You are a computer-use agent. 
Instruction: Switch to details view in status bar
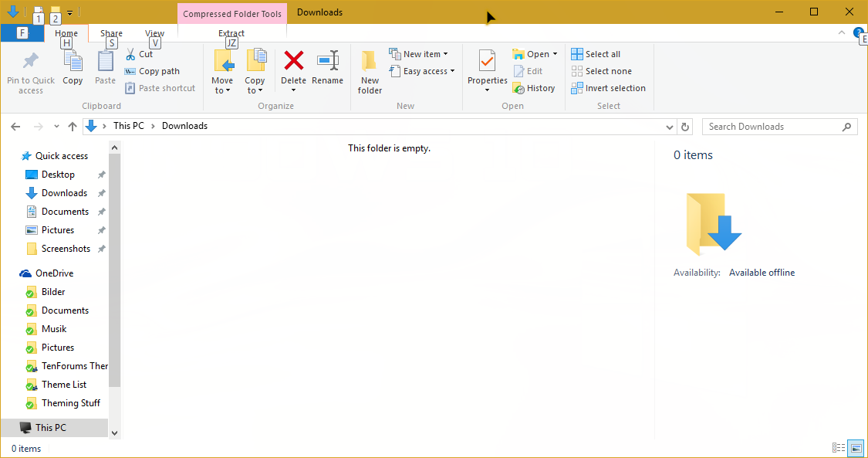click(x=839, y=448)
